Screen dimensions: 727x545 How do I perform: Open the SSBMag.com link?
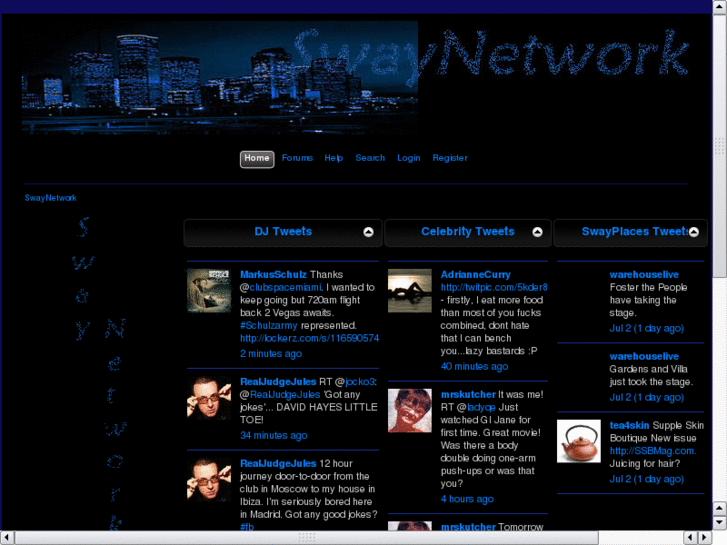point(653,451)
